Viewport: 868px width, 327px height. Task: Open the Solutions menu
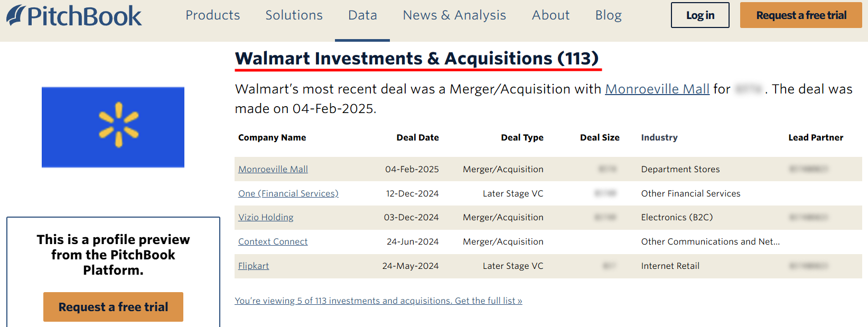pos(294,15)
